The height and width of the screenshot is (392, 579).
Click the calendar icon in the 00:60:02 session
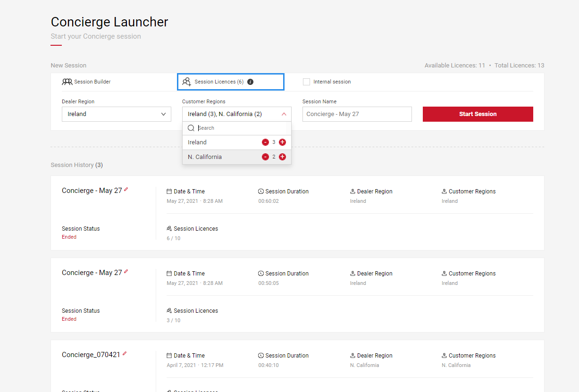[169, 192]
